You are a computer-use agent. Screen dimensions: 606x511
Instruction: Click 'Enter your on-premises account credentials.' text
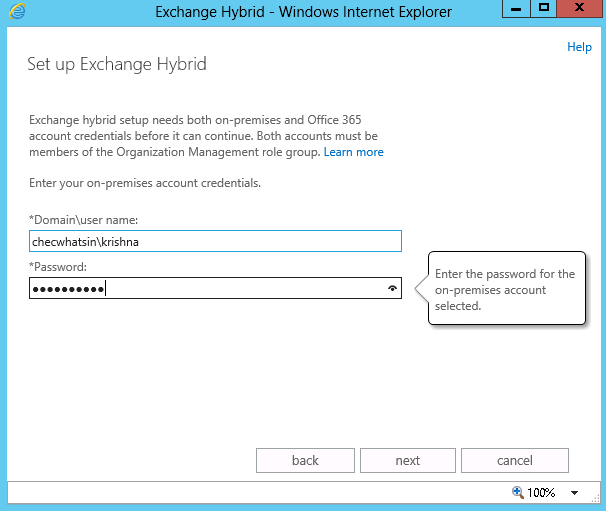(145, 183)
